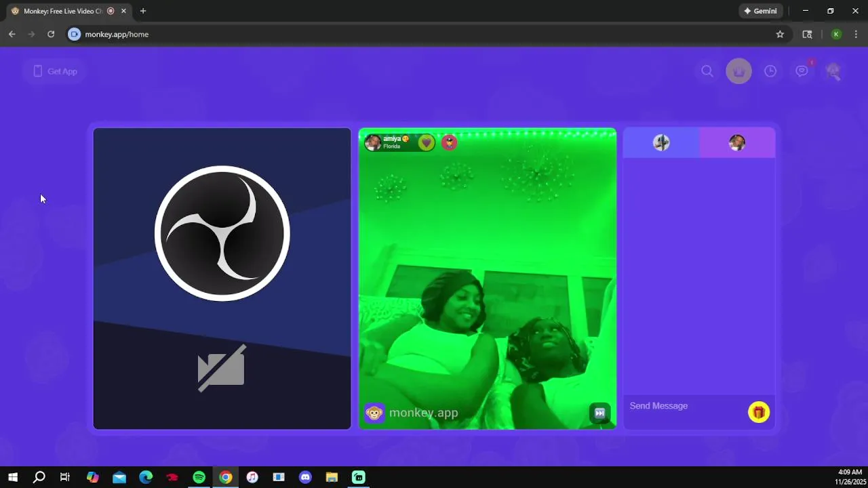868x488 pixels.
Task: Open File Explorer from taskbar
Action: pos(332,477)
